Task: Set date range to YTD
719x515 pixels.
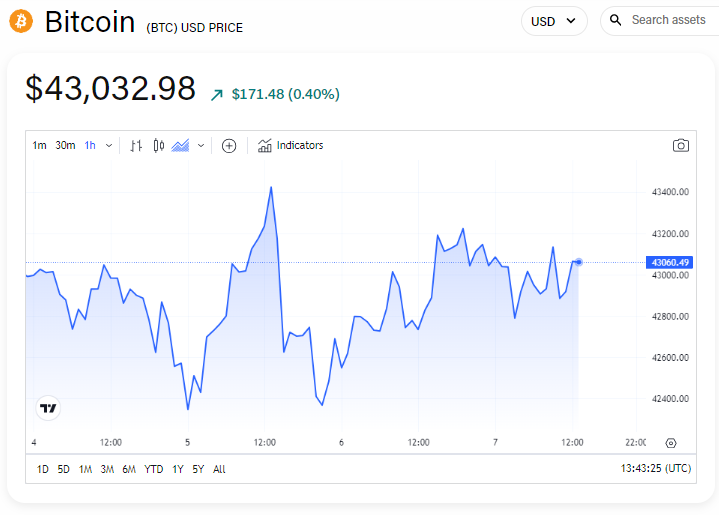Action: point(154,469)
